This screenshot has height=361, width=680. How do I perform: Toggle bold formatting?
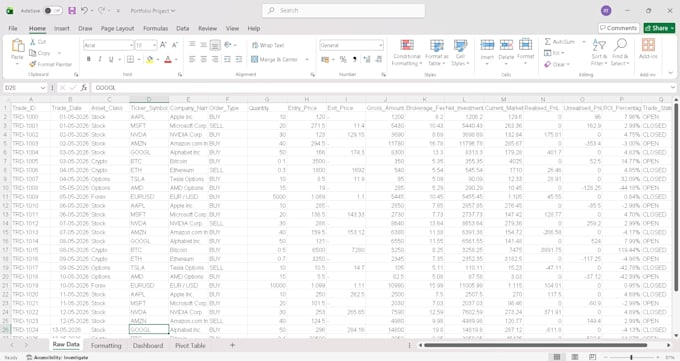pos(88,59)
